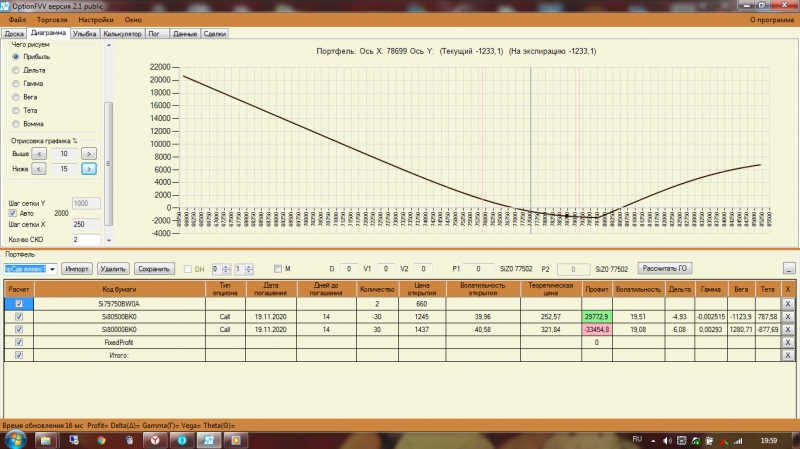Increase the Выше percentage with right arrow
The height and width of the screenshot is (449, 800).
[89, 154]
